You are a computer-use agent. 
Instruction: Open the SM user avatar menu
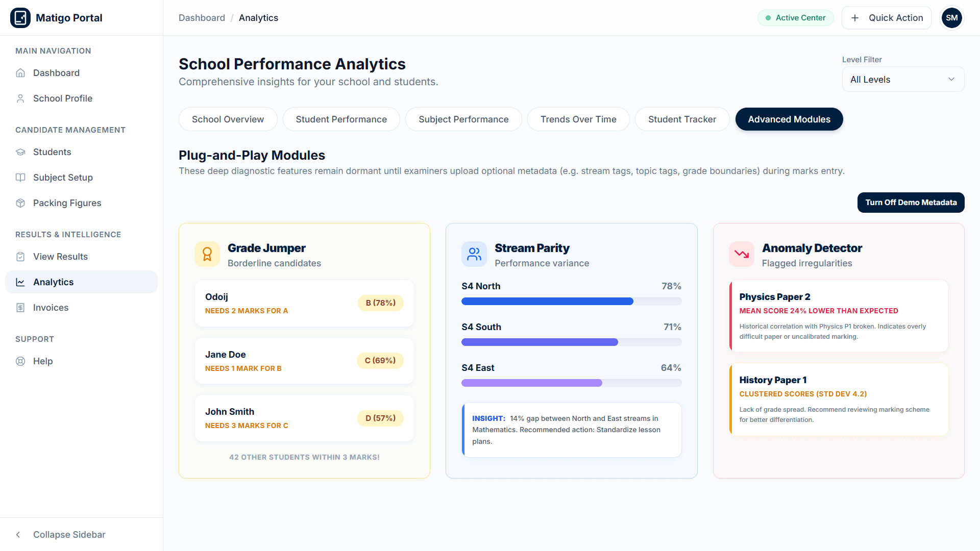951,18
